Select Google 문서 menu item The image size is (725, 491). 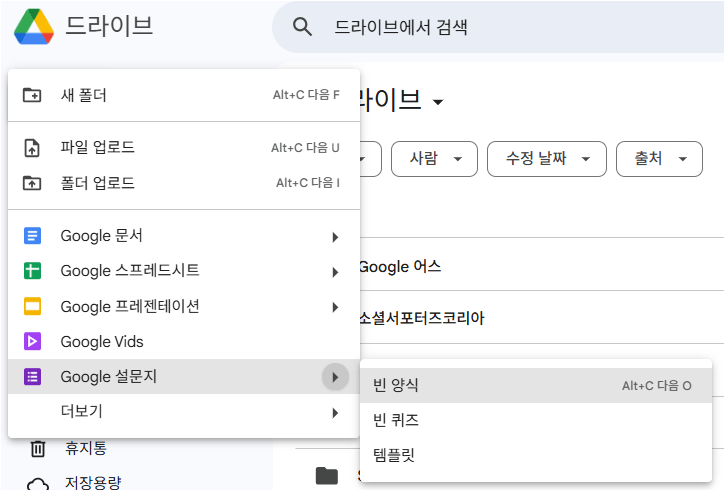(x=184, y=236)
